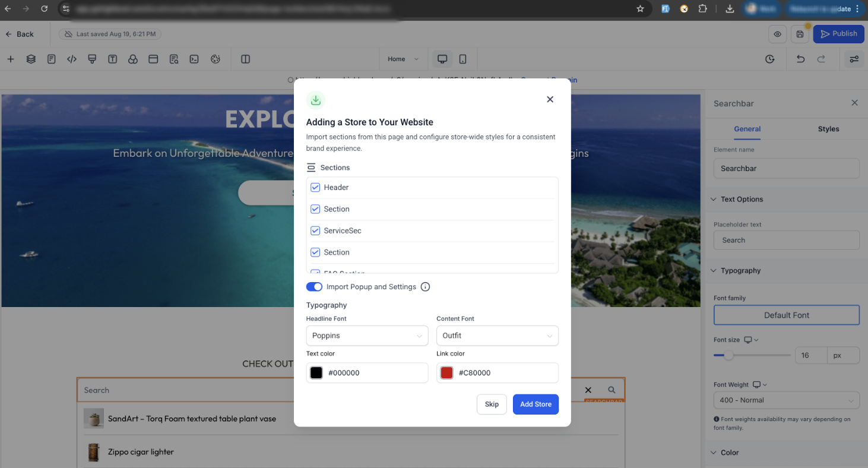Uncheck the ServiceSec checkbox
868x468 pixels.
point(315,230)
